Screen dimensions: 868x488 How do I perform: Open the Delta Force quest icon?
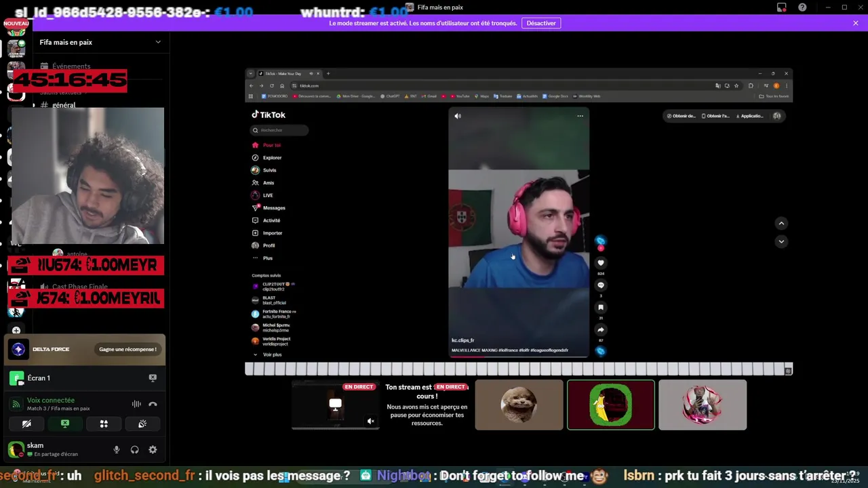pyautogui.click(x=18, y=350)
